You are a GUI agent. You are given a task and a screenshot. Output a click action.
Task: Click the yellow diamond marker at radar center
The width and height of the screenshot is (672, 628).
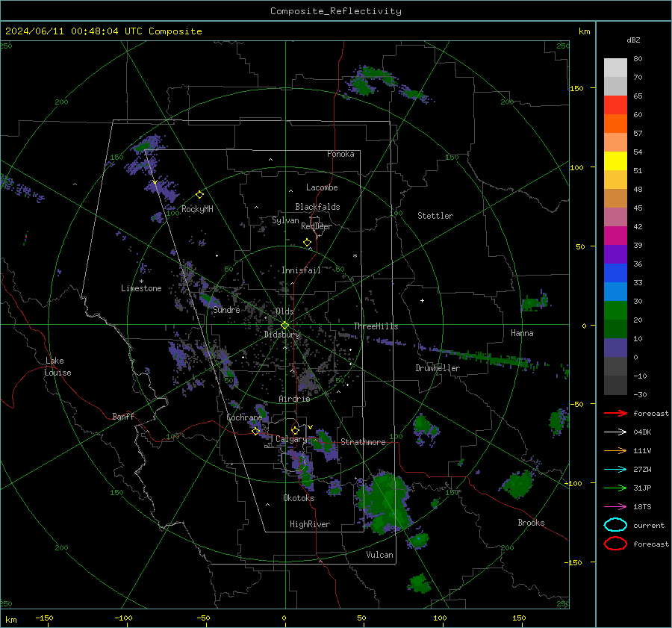[285, 325]
